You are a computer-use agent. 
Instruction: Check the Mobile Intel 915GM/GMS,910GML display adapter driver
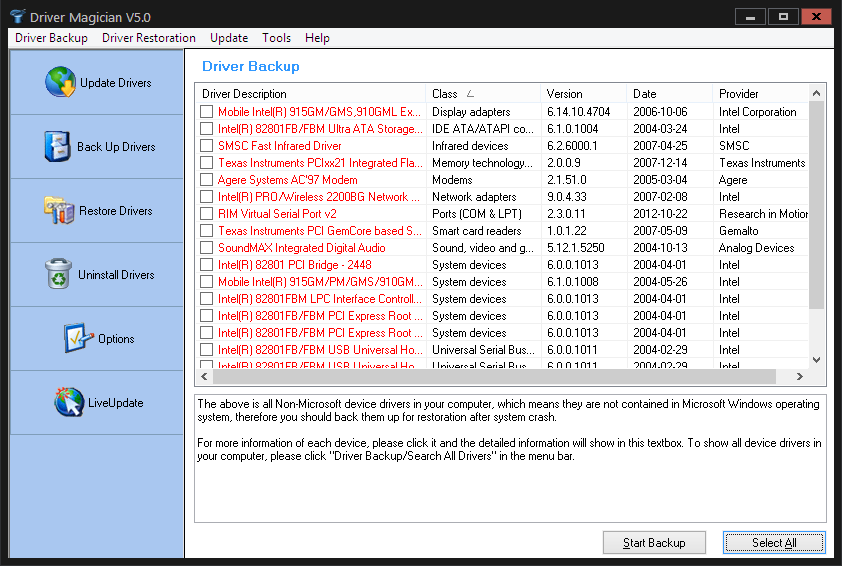tap(206, 112)
